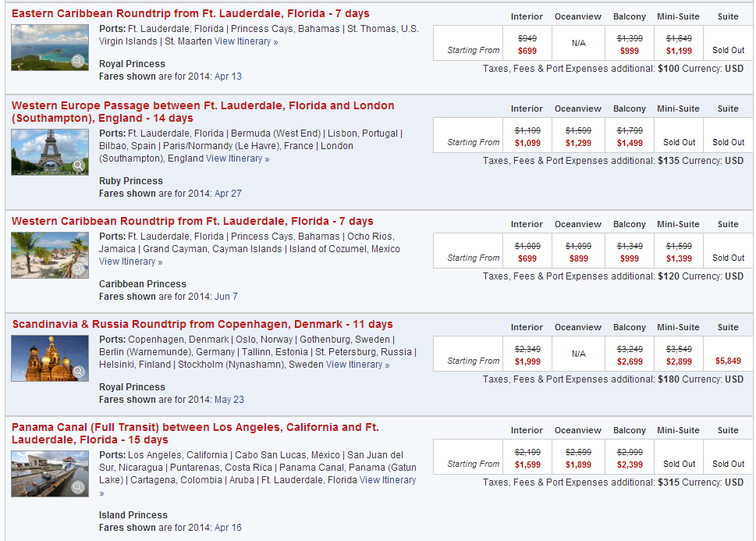Click magnifier icon on Western Caribbean beach thumbnail

pyautogui.click(x=77, y=269)
